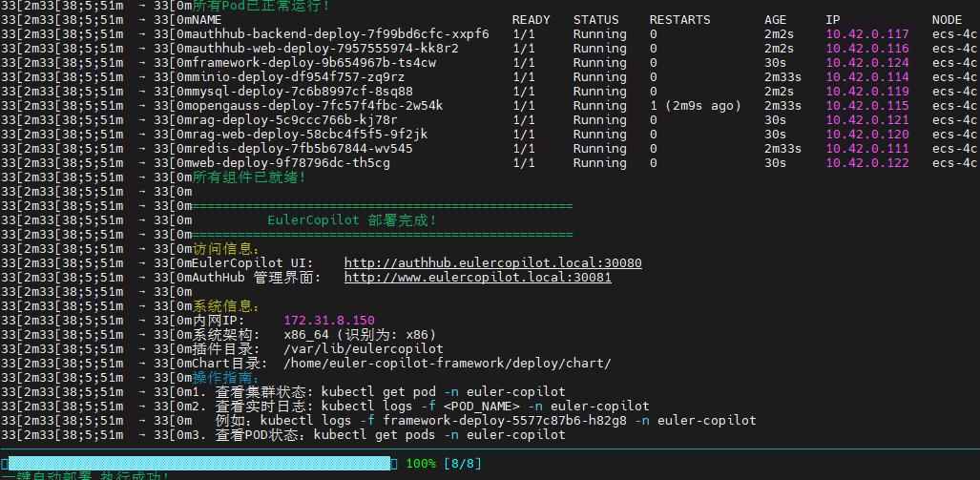Click IP address 10.42.0.114

coord(867,77)
